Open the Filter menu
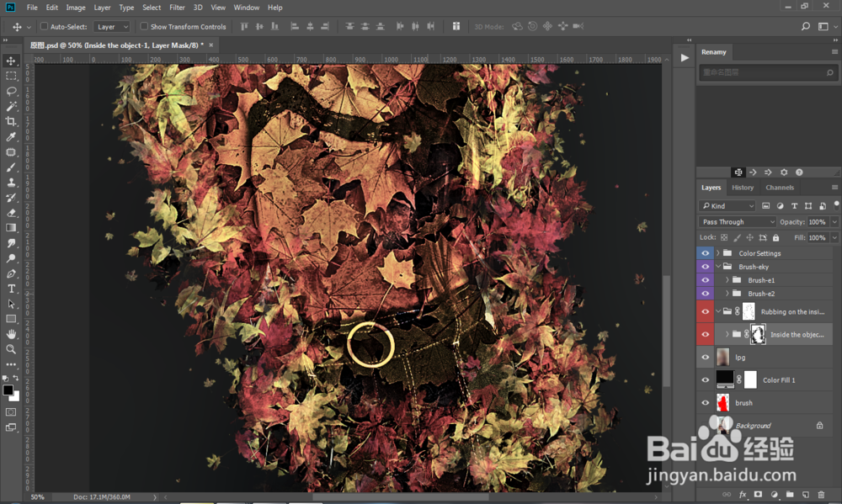The width and height of the screenshot is (842, 504). coord(177,8)
